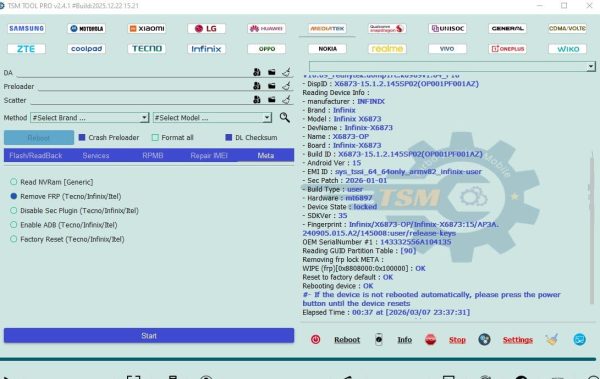Choose the Xiaomi brand icon
The width and height of the screenshot is (600, 379).
coord(147,28)
